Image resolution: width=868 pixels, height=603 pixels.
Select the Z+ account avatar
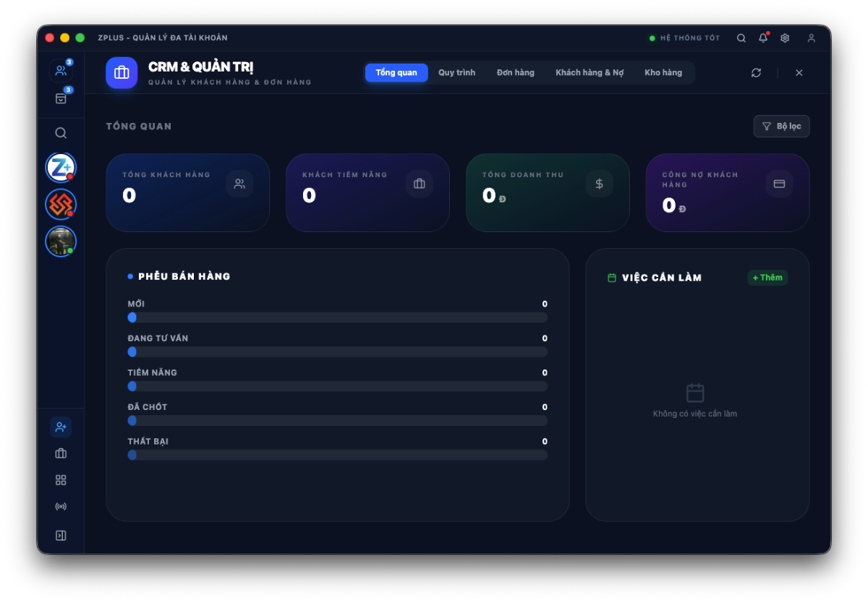[x=61, y=168]
